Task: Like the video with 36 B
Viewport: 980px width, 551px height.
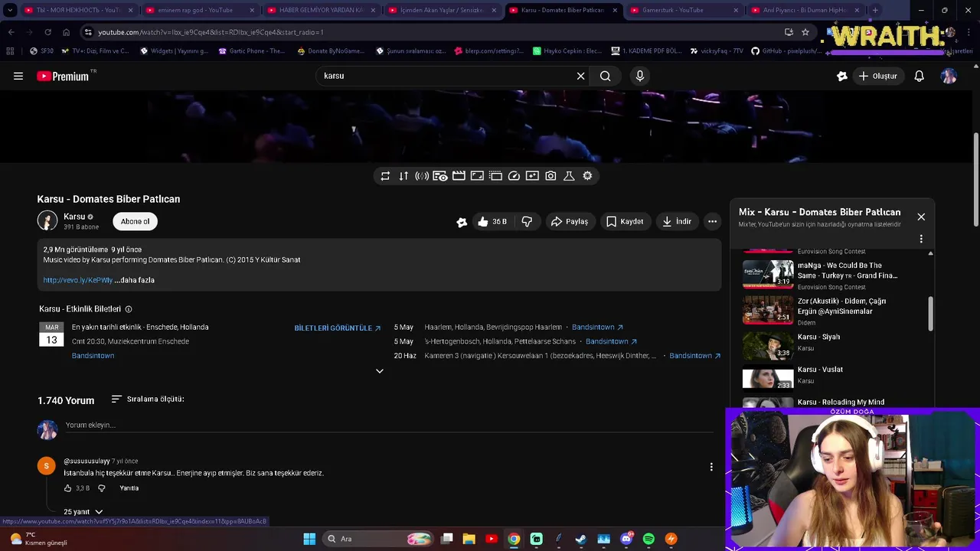Action: click(x=492, y=221)
